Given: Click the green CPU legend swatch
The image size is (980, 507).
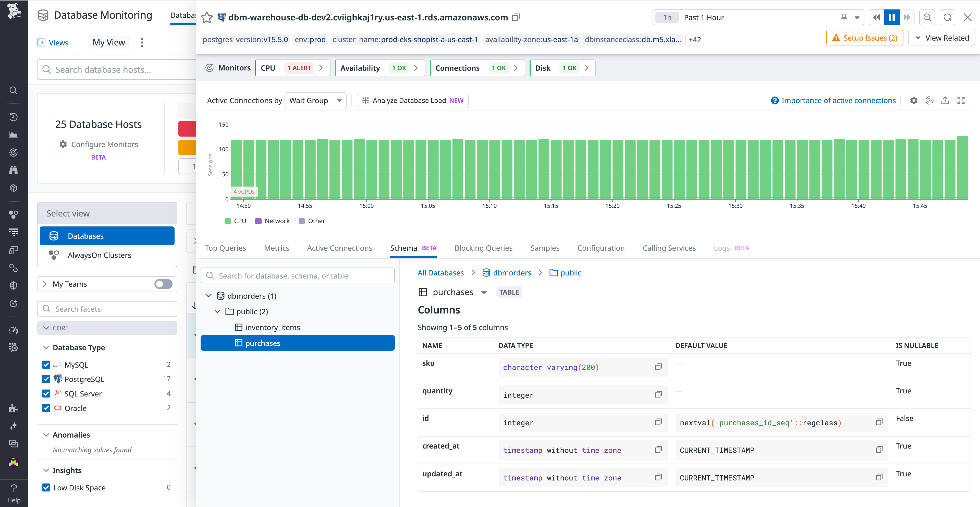Looking at the screenshot, I should pyautogui.click(x=227, y=221).
